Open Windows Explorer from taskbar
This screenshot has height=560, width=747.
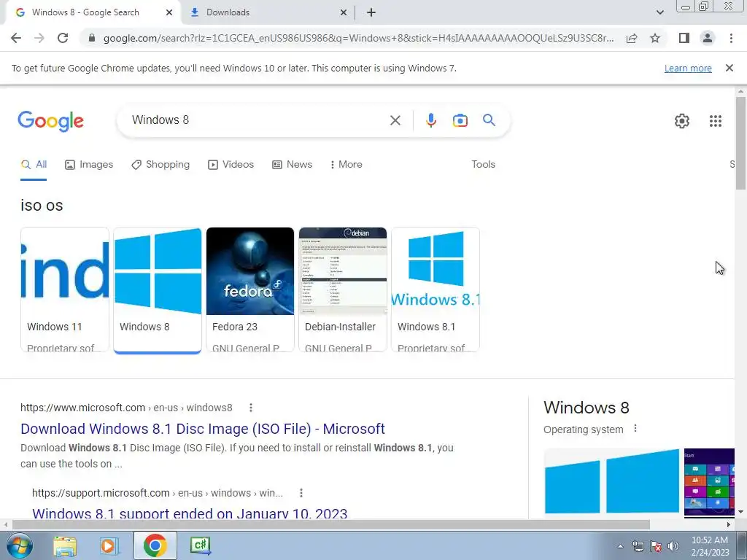[65, 545]
